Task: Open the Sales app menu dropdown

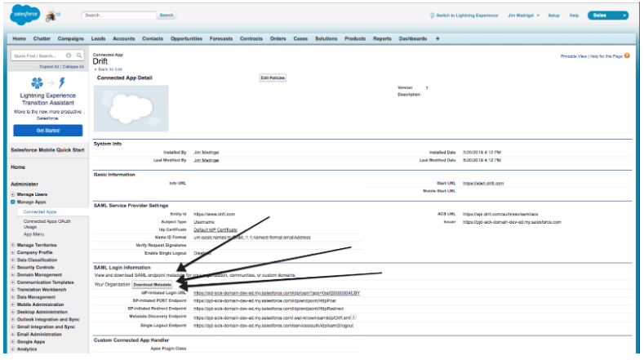Action: (x=608, y=16)
